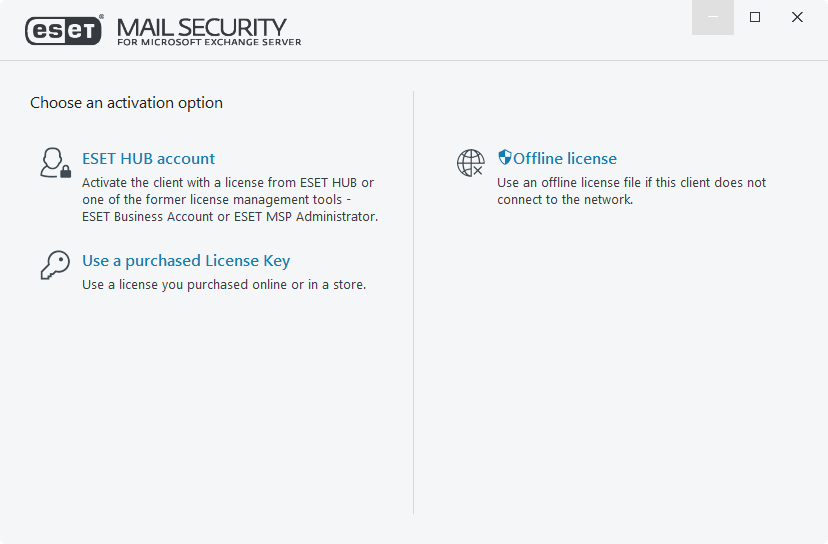Maximize the activation window

tap(755, 17)
